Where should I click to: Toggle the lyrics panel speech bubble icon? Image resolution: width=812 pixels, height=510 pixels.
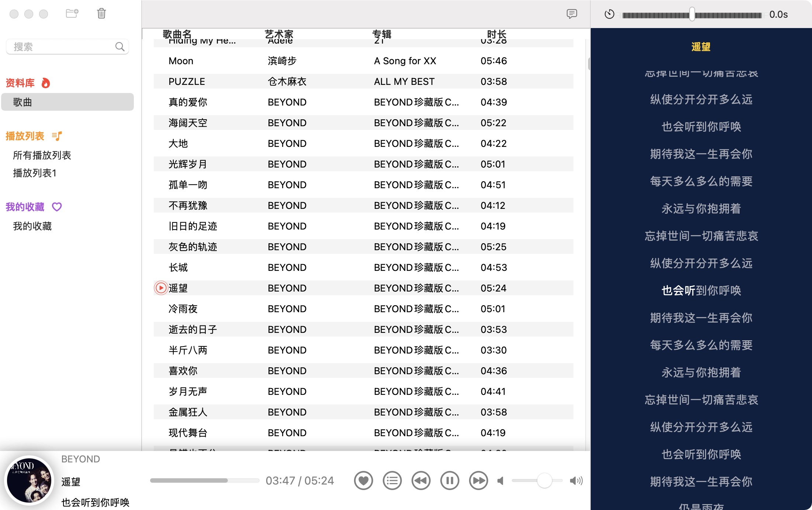(572, 14)
